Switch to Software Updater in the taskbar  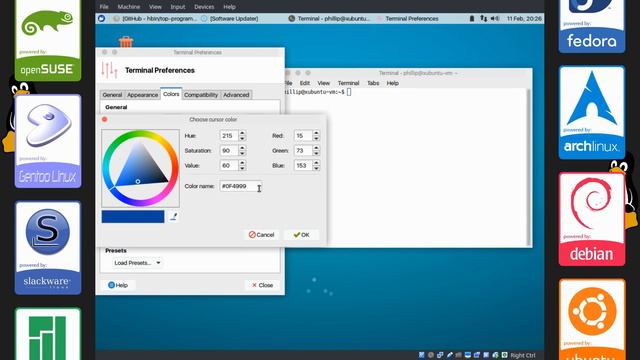pyautogui.click(x=230, y=18)
